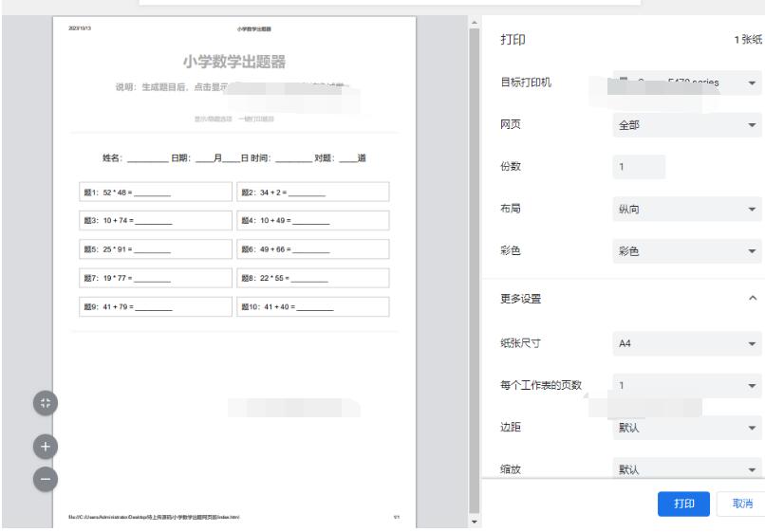Viewport: 765px width, 532px height.
Task: Collapse the 更多设置 section
Action: pos(753,299)
